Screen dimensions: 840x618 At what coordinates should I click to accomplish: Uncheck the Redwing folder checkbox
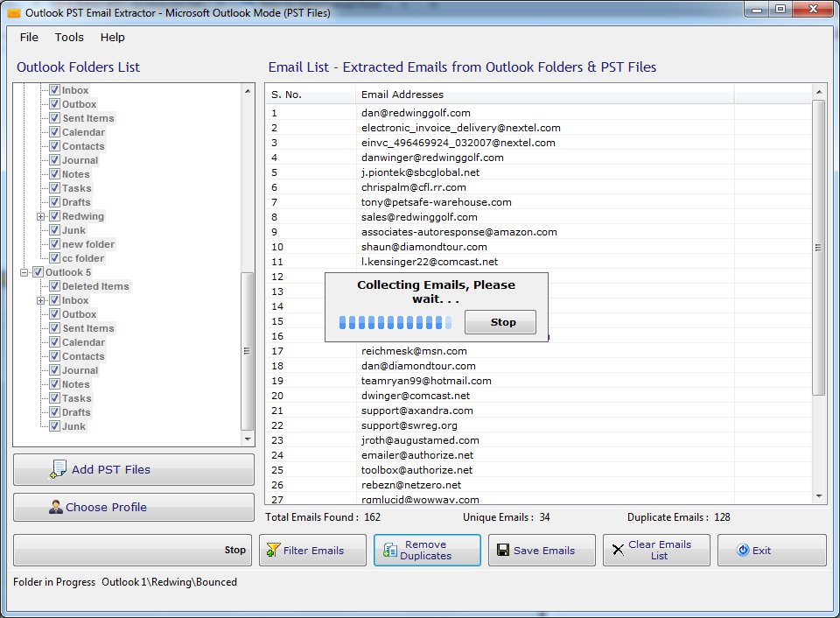[x=54, y=216]
